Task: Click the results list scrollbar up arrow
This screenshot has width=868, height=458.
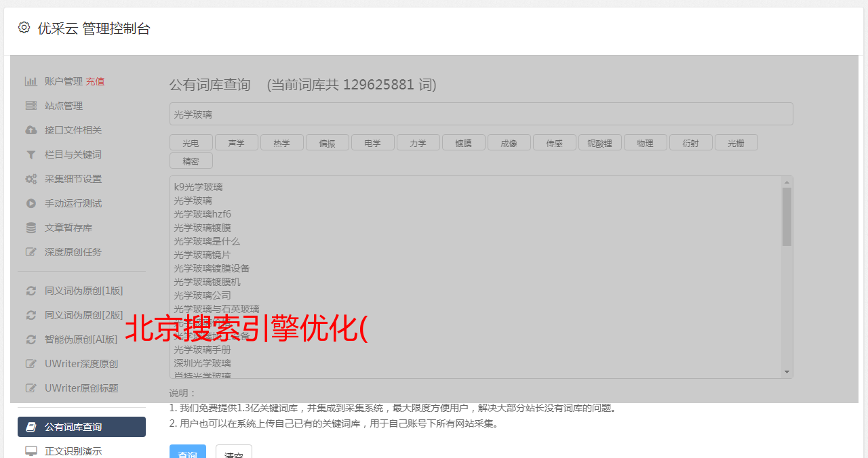Action: tap(787, 182)
